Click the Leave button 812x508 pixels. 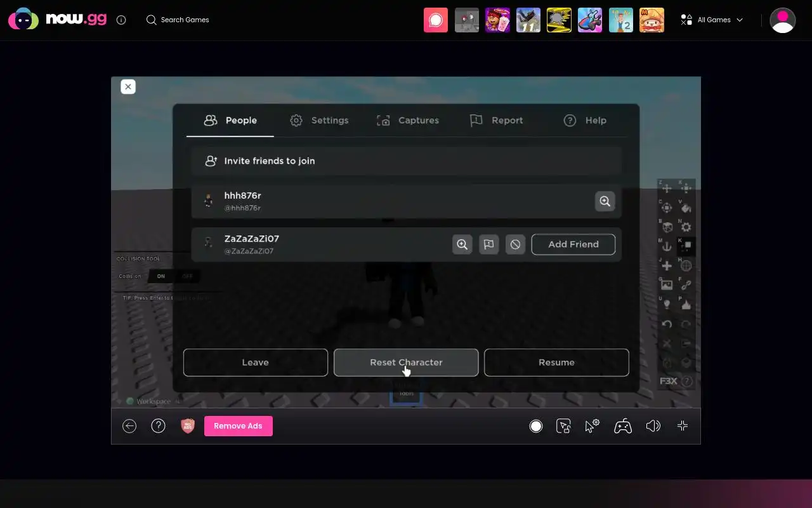(x=256, y=363)
